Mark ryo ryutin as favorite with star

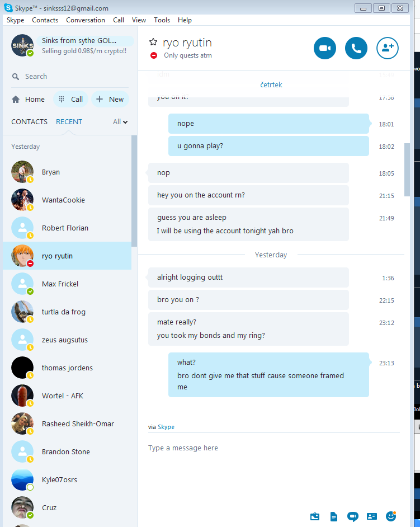[x=153, y=42]
